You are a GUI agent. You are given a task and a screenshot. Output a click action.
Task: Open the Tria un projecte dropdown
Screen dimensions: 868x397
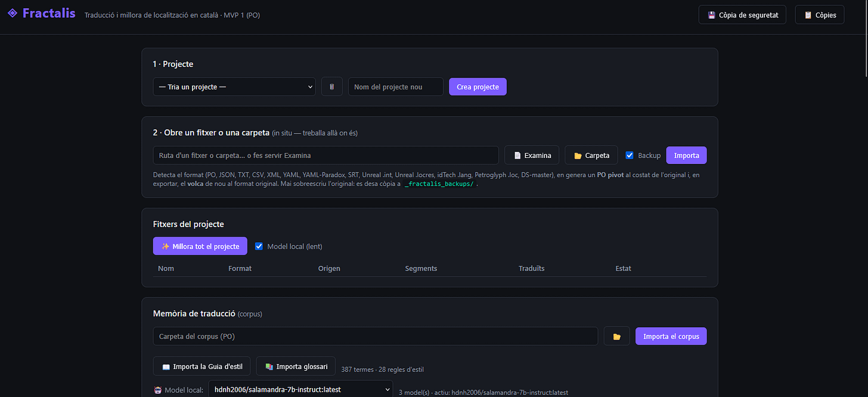[x=234, y=86]
